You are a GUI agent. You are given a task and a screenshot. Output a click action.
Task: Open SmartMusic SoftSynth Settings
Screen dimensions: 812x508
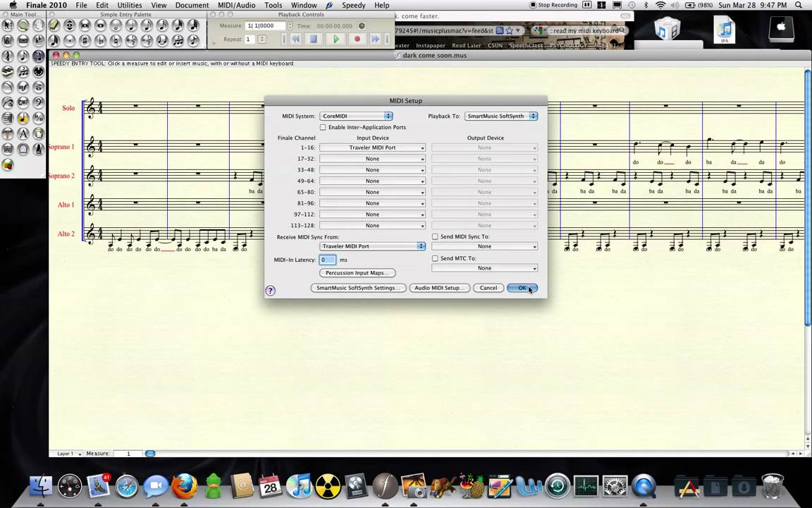click(x=358, y=288)
